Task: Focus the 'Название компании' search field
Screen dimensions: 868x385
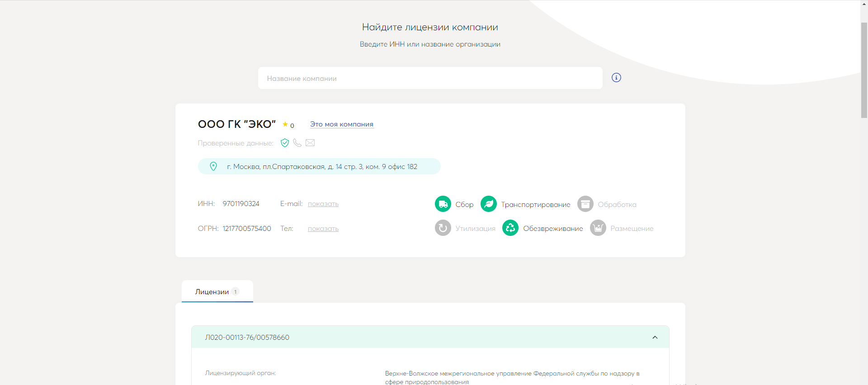Action: pos(430,78)
